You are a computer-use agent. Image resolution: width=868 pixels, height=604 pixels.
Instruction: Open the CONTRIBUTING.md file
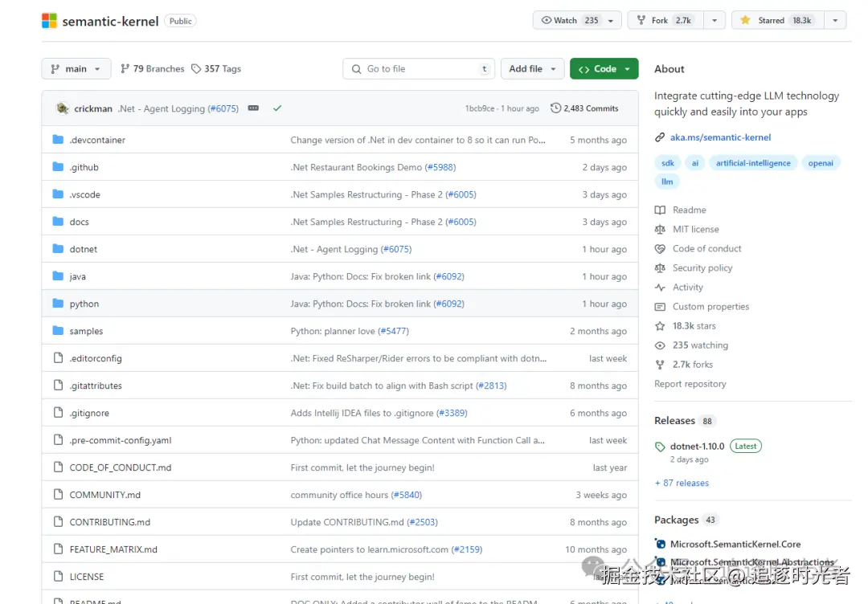pos(109,521)
